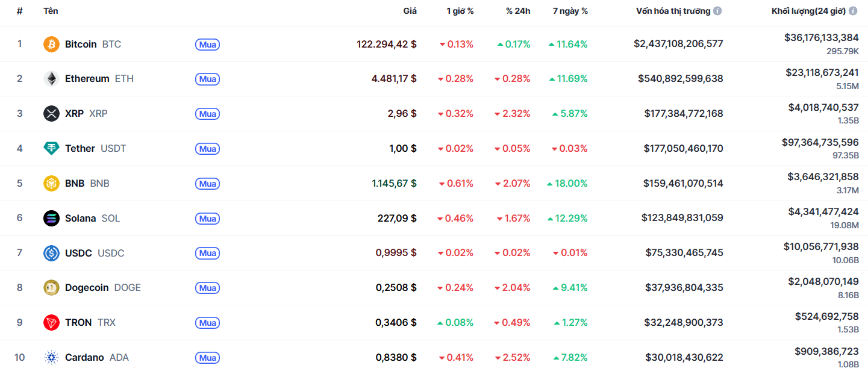Open info icon beside Khối lượng(24 giờ)
The height and width of the screenshot is (371, 868).
pyautogui.click(x=853, y=11)
